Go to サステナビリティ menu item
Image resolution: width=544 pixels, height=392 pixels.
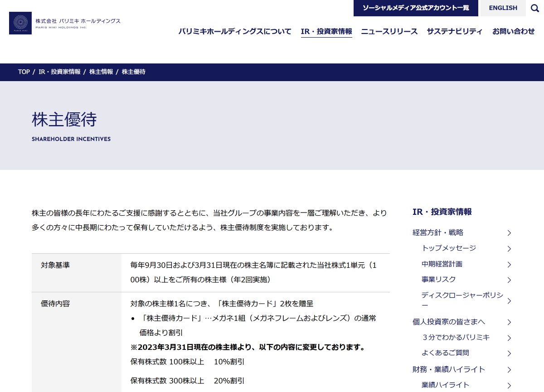(x=455, y=32)
